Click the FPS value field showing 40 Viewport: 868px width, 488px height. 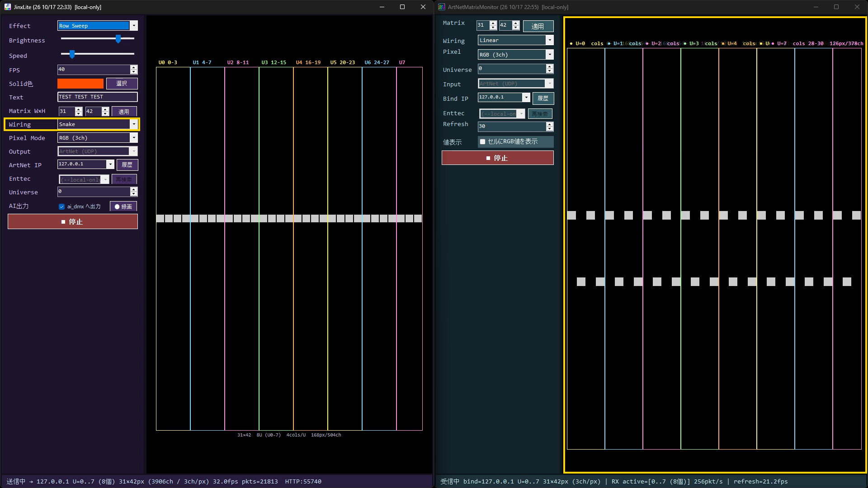94,70
